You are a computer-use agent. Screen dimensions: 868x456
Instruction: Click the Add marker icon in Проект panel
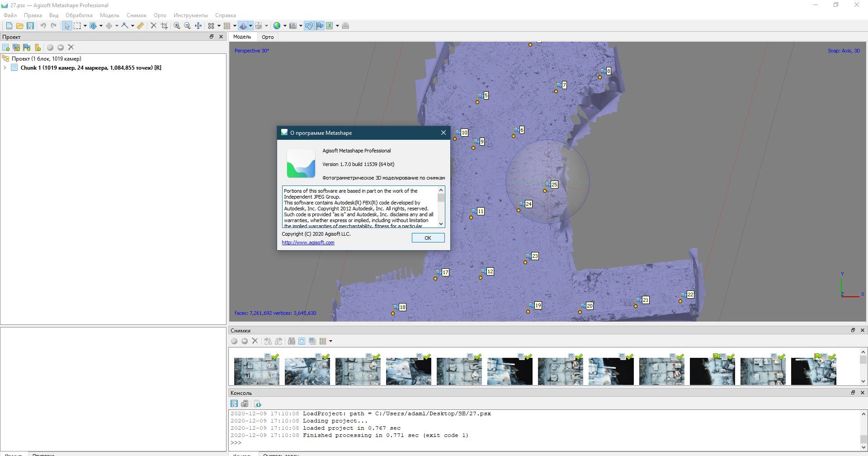coord(27,47)
